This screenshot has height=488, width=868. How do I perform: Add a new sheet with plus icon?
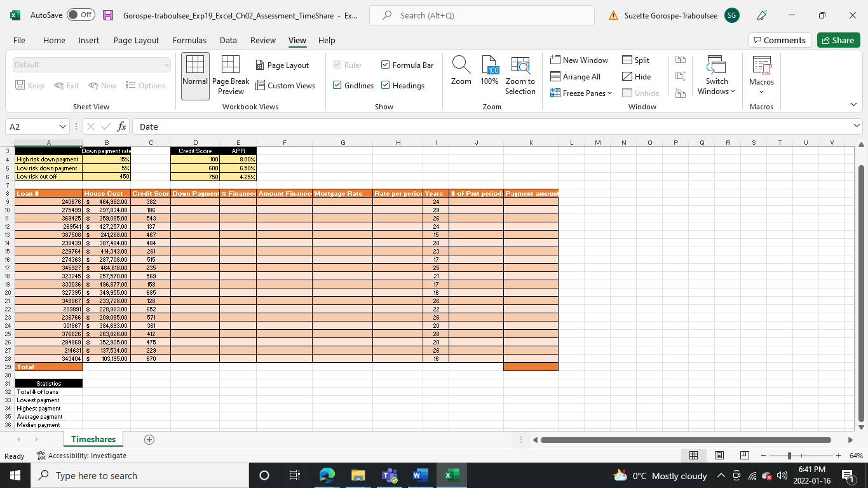point(149,440)
